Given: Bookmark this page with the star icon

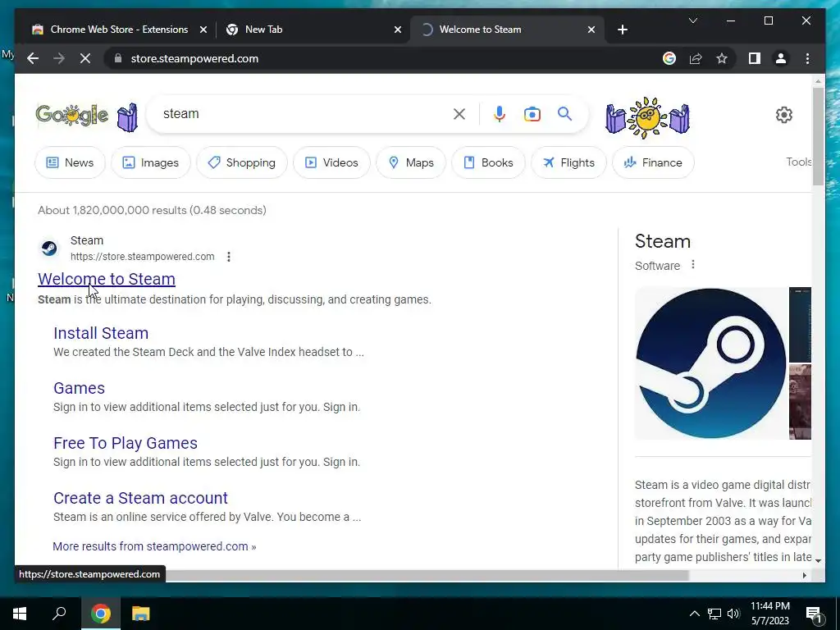Looking at the screenshot, I should [x=722, y=58].
